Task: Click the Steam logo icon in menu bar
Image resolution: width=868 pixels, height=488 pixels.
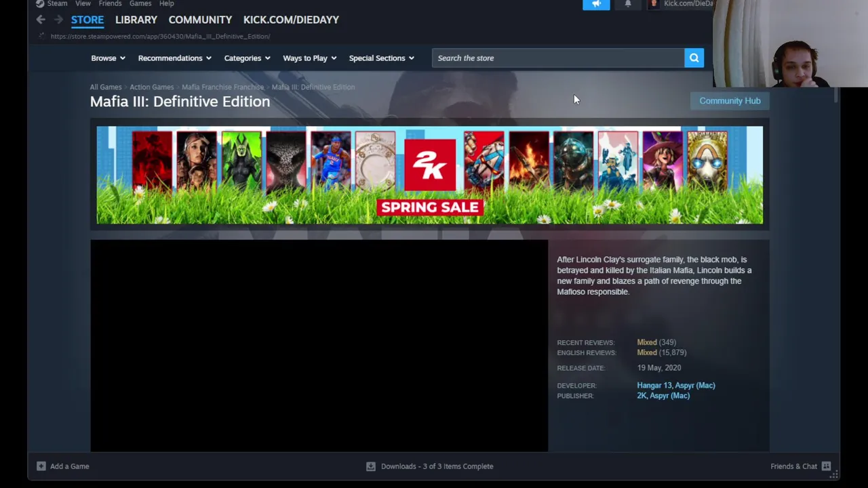Action: (x=40, y=3)
